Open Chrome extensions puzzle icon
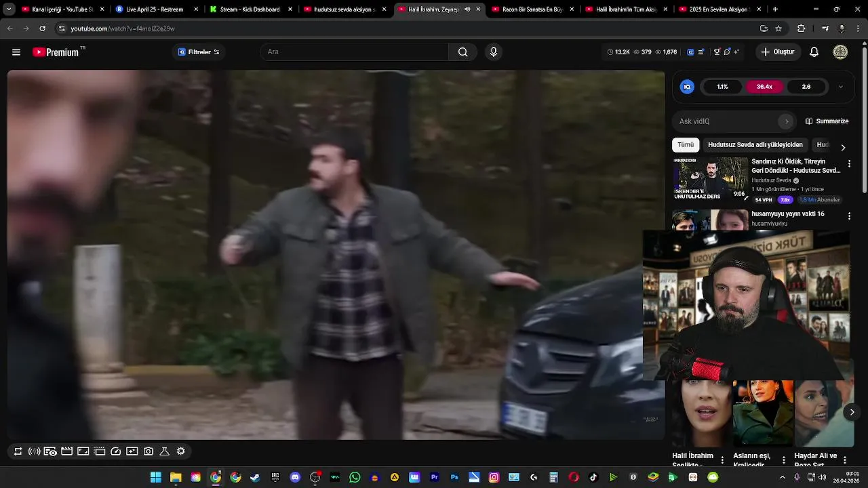The width and height of the screenshot is (868, 488). tap(801, 28)
